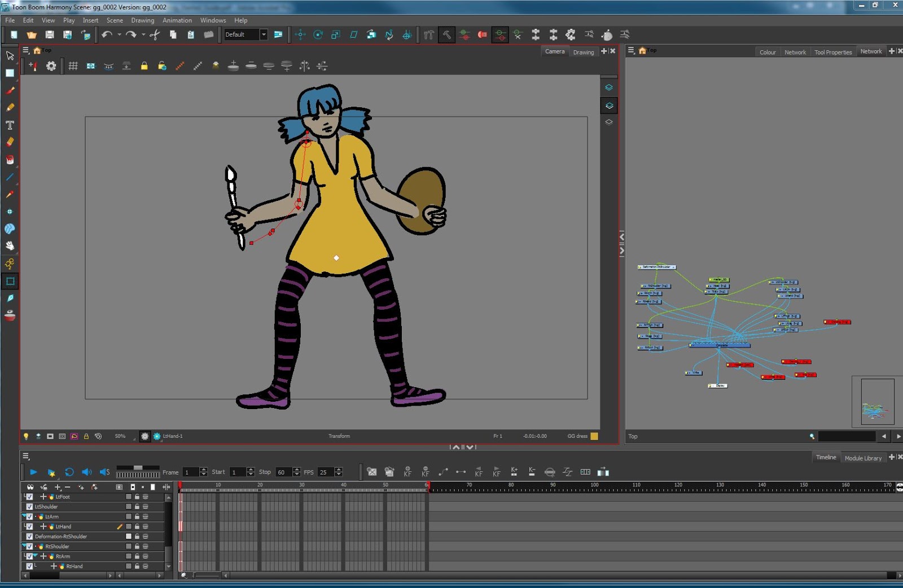Click the Stop frame input field
The image size is (903, 588).
click(x=283, y=472)
